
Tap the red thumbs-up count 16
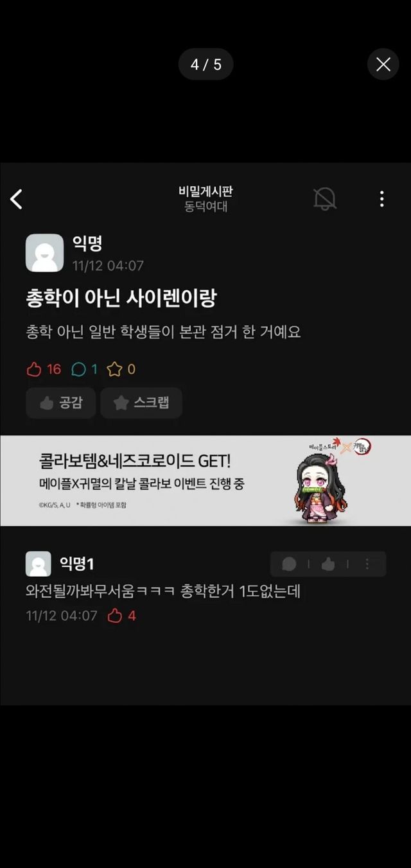(44, 369)
